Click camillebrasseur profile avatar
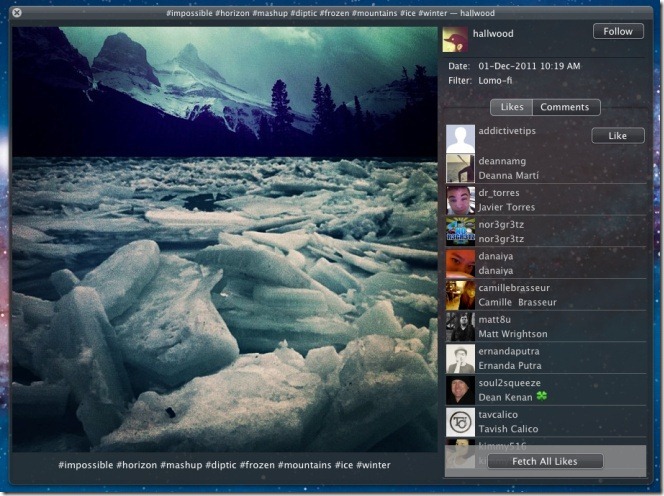The height and width of the screenshot is (496, 664). click(460, 295)
